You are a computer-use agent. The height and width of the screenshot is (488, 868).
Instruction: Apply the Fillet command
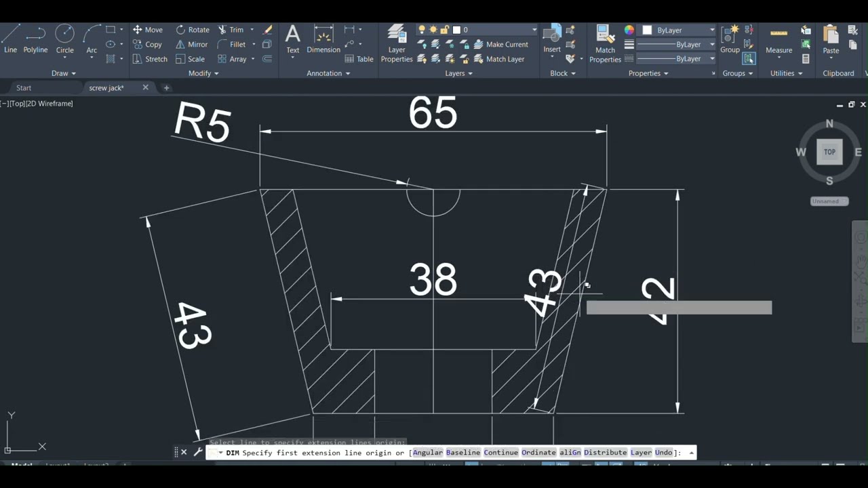232,45
